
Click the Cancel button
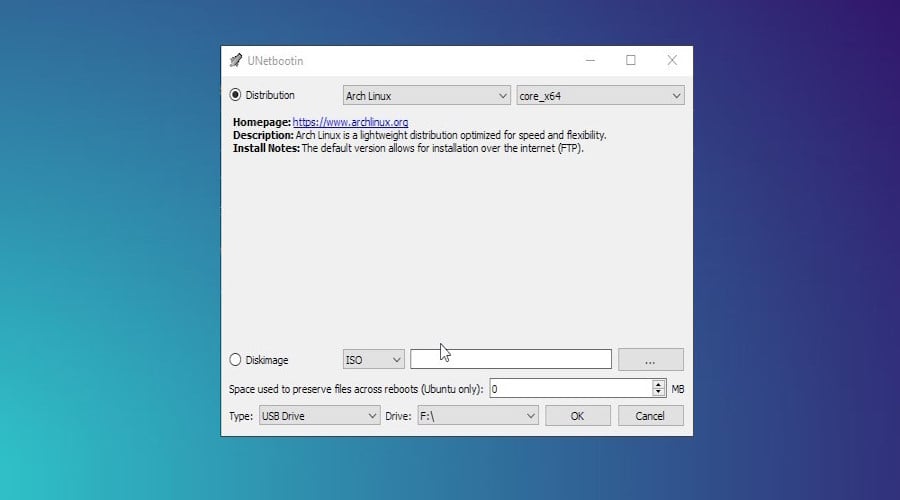650,416
